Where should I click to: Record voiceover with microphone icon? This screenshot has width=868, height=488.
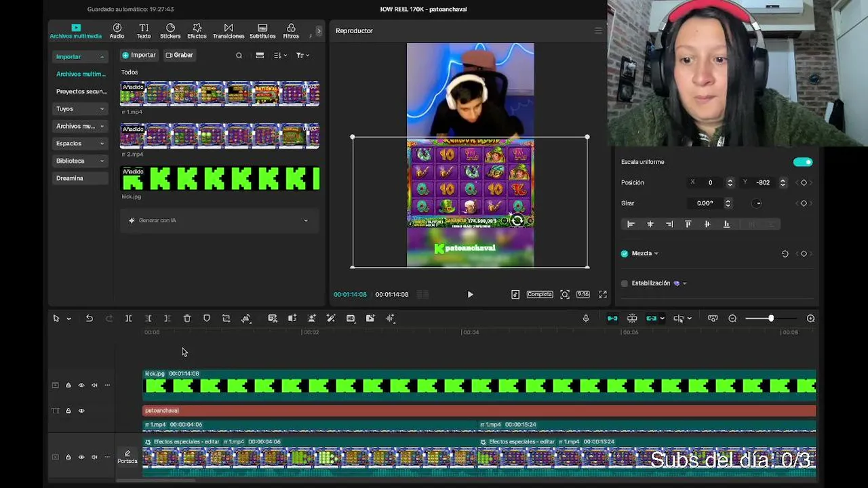pyautogui.click(x=586, y=319)
